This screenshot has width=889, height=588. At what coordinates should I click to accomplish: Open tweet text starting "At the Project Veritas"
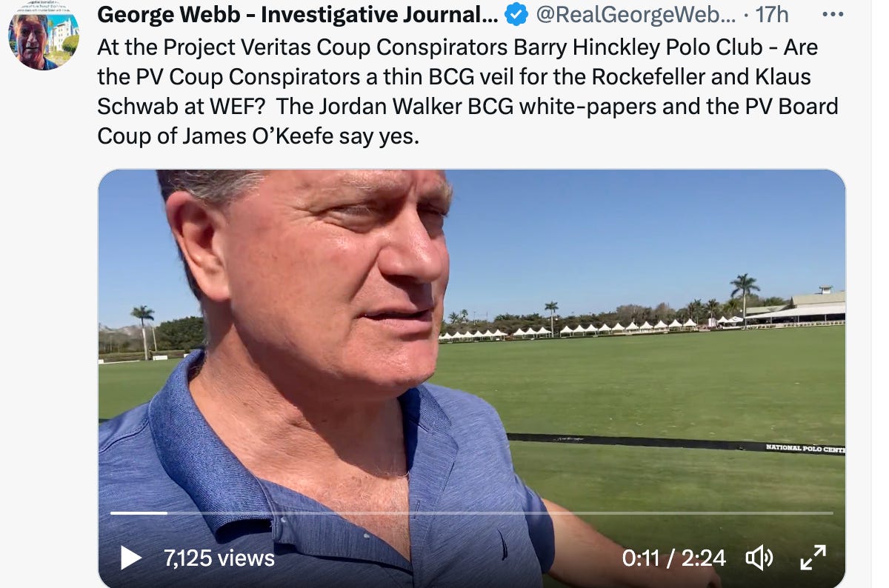tap(467, 92)
